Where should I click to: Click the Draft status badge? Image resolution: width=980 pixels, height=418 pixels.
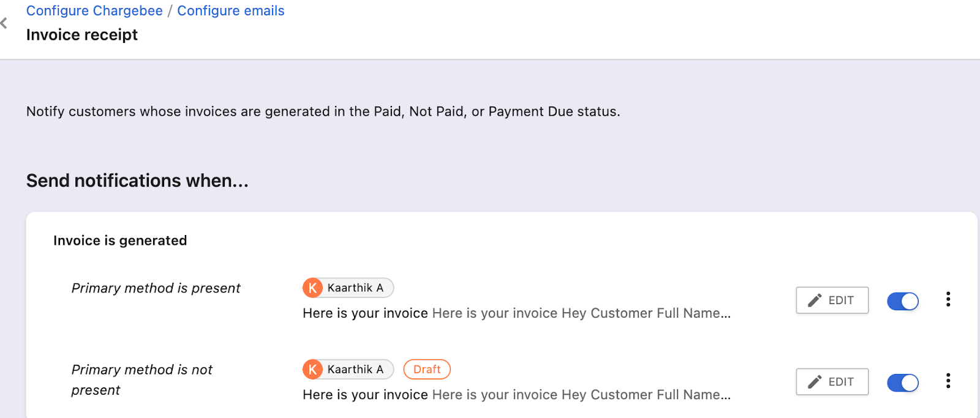(427, 369)
